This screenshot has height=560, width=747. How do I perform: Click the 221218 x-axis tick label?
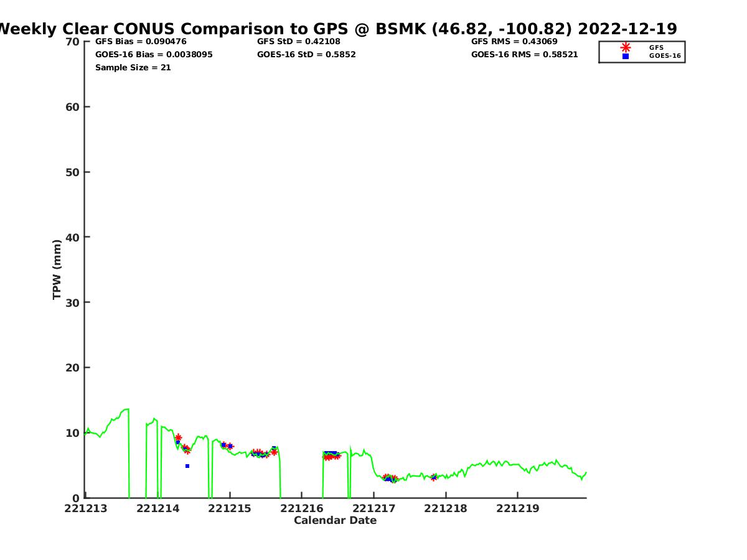[x=446, y=508]
